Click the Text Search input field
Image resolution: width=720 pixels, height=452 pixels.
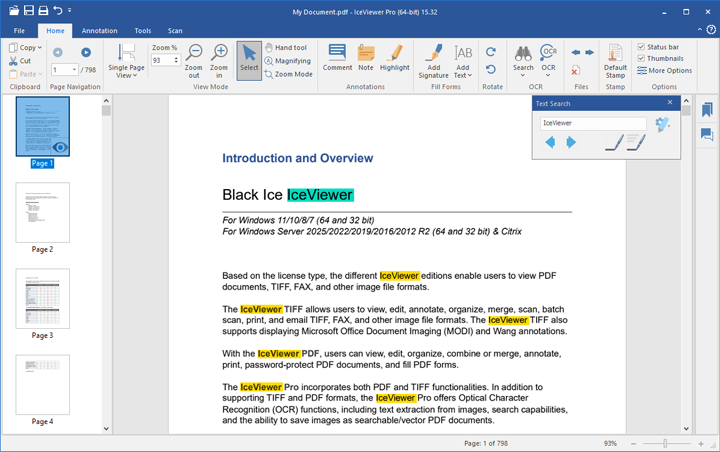coord(593,123)
